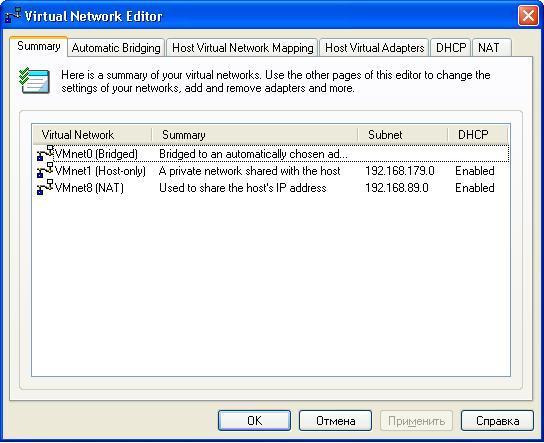
Task: Open the Automatic Bridging tab
Action: click(x=116, y=48)
